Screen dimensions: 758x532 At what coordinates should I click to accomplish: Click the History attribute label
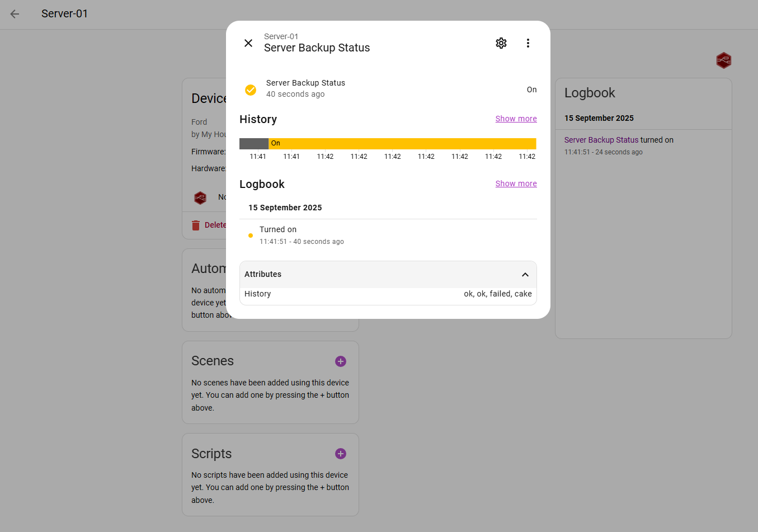pos(257,294)
